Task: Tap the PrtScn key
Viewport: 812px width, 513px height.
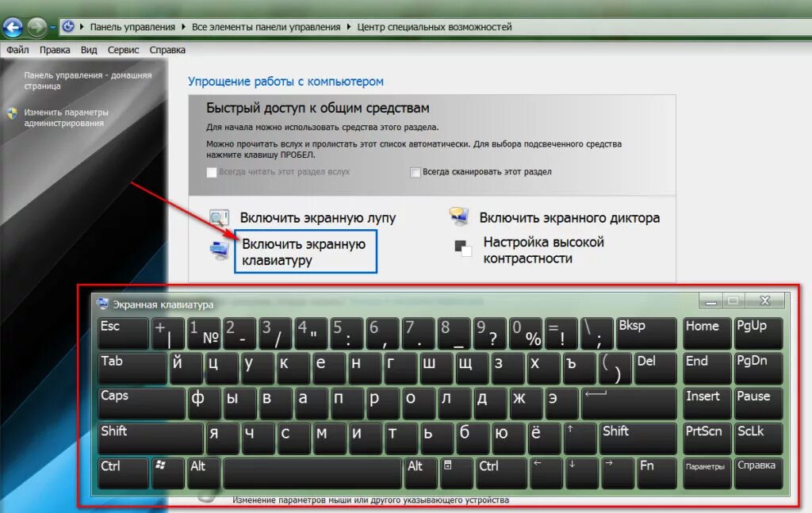Action: pyautogui.click(x=707, y=438)
